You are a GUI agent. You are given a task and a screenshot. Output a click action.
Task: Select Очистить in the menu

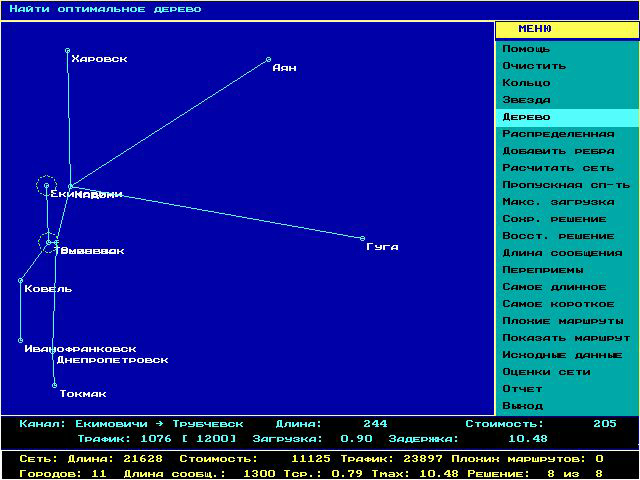pos(567,66)
